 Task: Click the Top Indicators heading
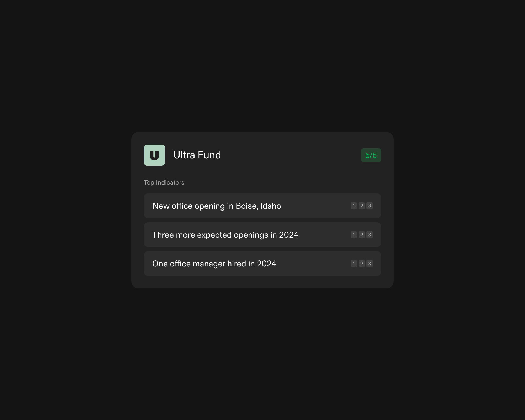(x=164, y=182)
